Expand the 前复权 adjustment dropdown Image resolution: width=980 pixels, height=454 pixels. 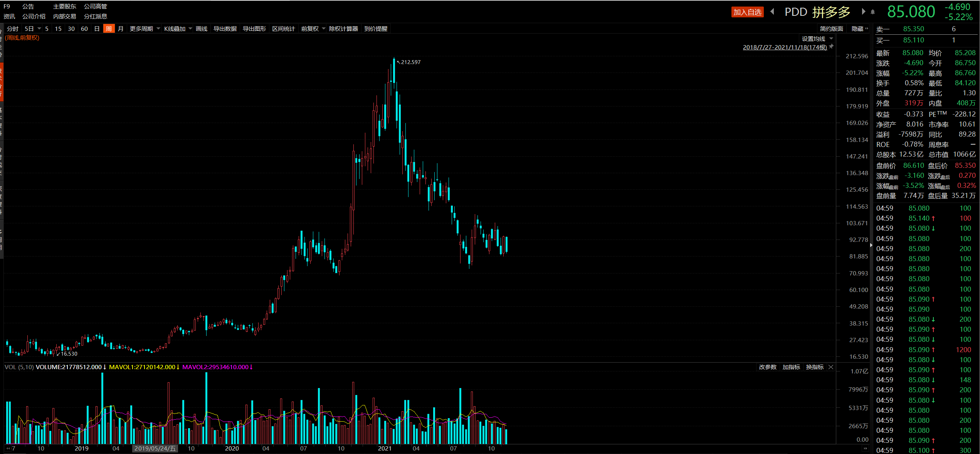coord(313,29)
